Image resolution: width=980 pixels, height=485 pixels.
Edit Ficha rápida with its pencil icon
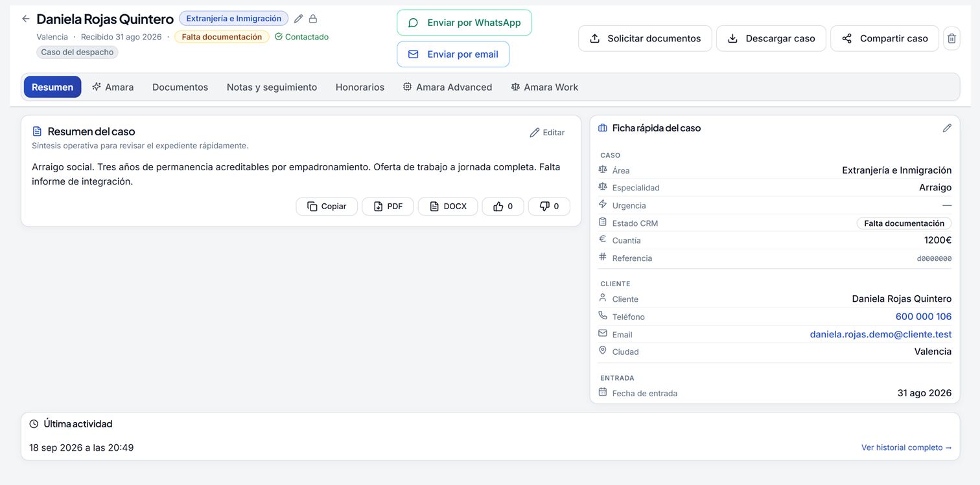947,128
